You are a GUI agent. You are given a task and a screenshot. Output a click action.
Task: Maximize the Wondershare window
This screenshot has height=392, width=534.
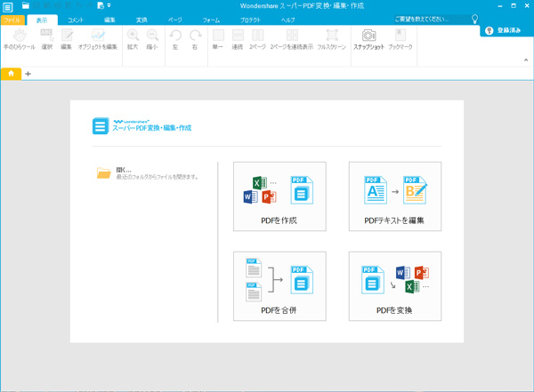(514, 6)
